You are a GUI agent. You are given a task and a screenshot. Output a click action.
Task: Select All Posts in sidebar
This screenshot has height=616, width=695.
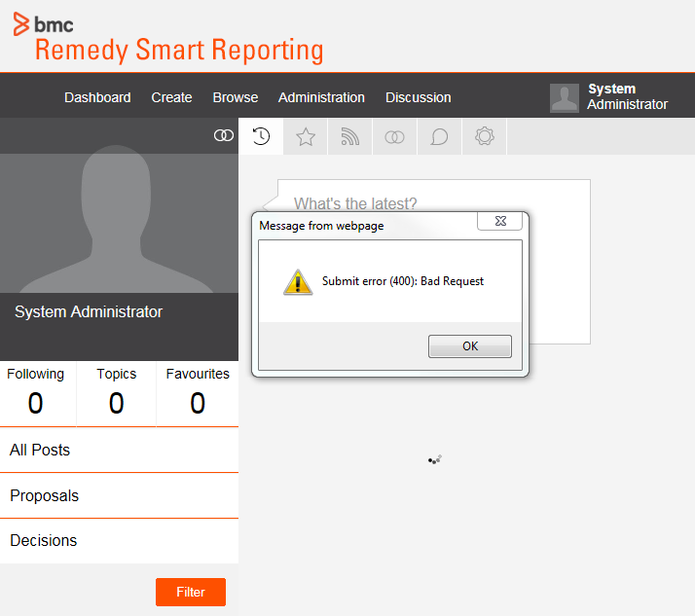point(119,451)
